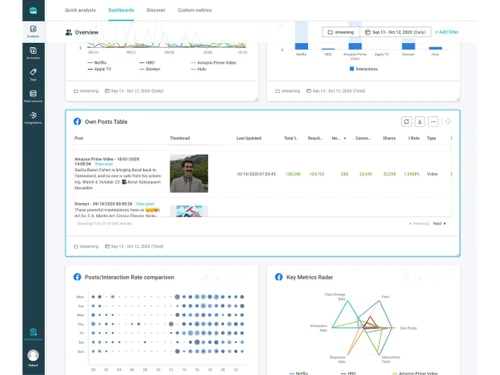
Task: Toggle Disney+ series in line chart legend
Action: pos(150,69)
